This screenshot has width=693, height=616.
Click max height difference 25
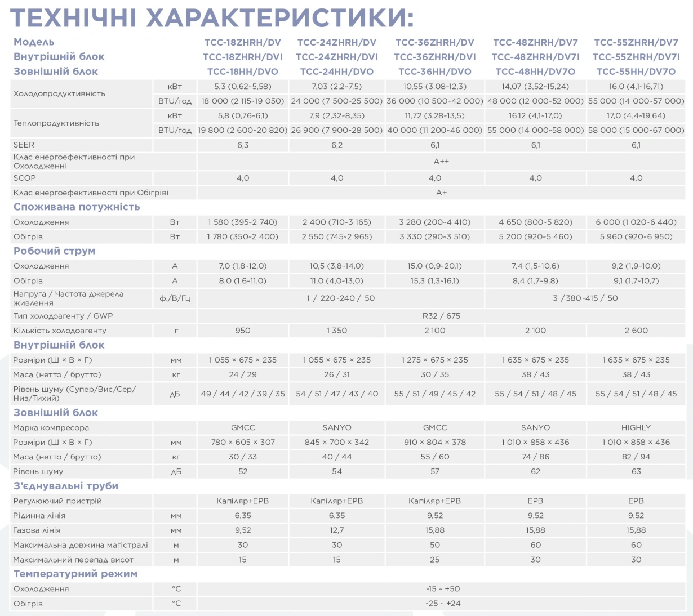point(435,560)
